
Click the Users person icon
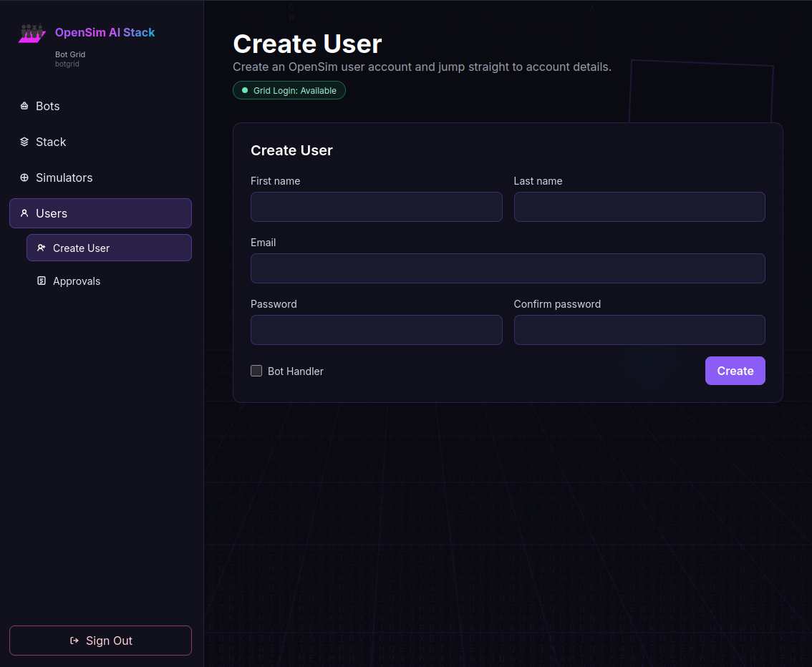coord(24,213)
